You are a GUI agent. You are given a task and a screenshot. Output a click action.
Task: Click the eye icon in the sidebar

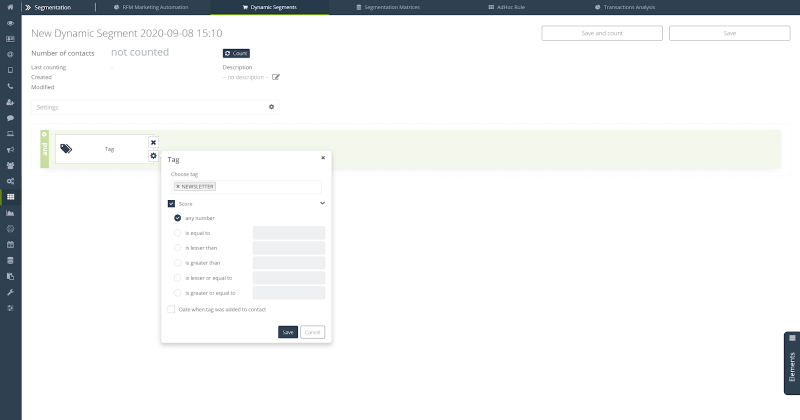[x=10, y=23]
